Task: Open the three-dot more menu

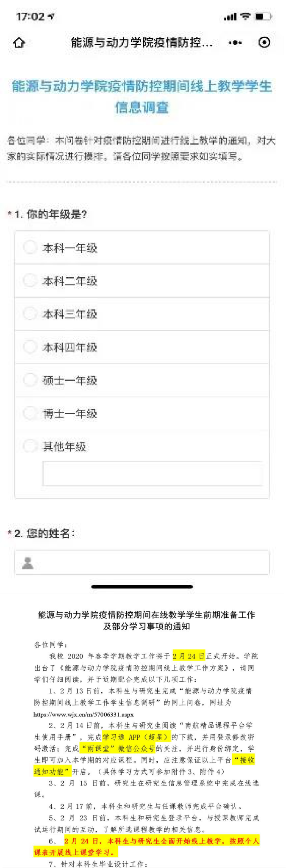Action: (235, 42)
